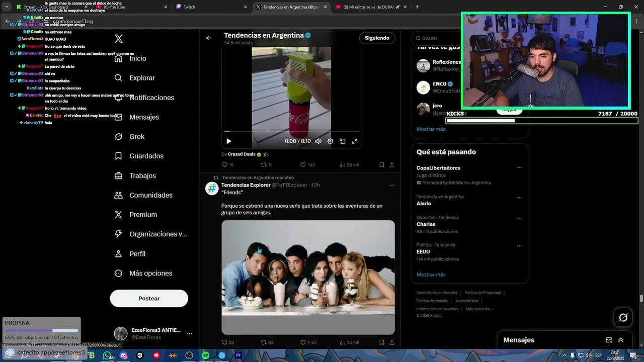
Task: Bookmark the Friends post
Action: [381, 342]
